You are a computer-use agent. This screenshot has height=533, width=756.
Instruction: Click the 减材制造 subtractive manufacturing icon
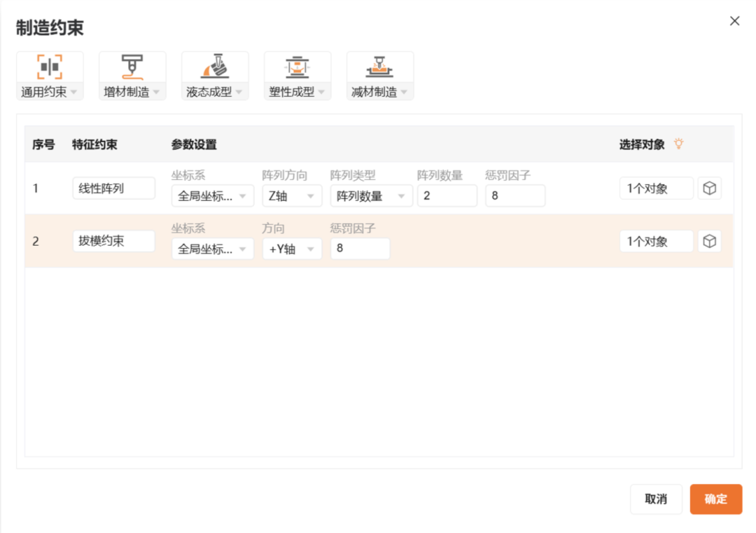click(379, 67)
